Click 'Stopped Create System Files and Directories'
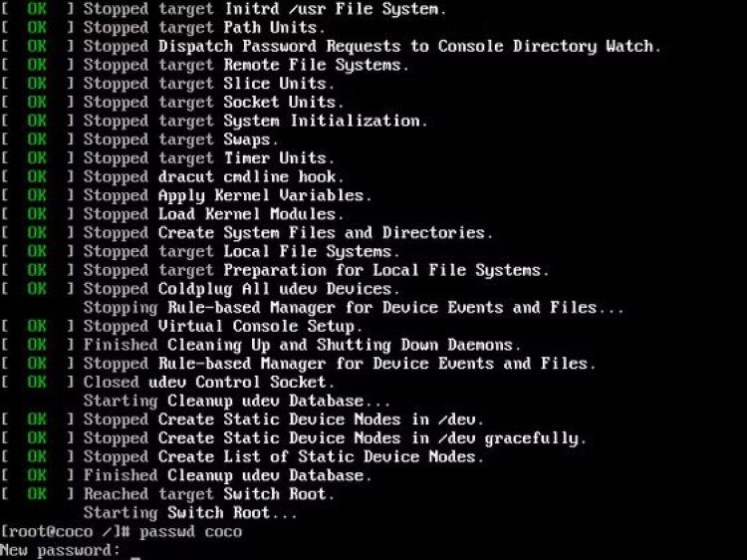The height and width of the screenshot is (560, 747). 288,233
